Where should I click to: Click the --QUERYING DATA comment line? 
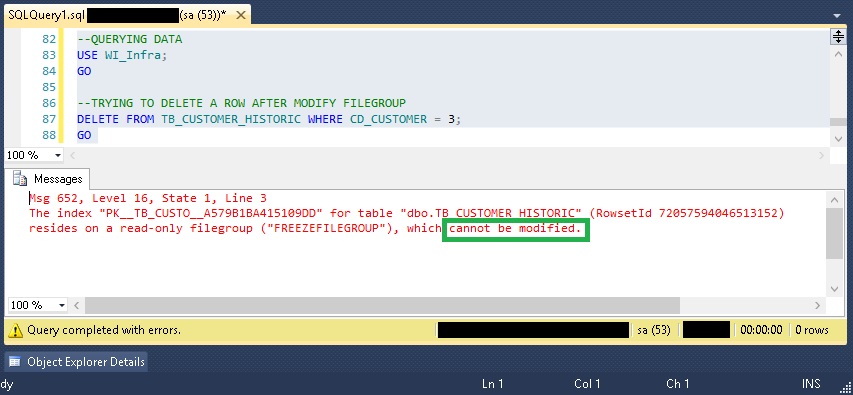coord(129,39)
